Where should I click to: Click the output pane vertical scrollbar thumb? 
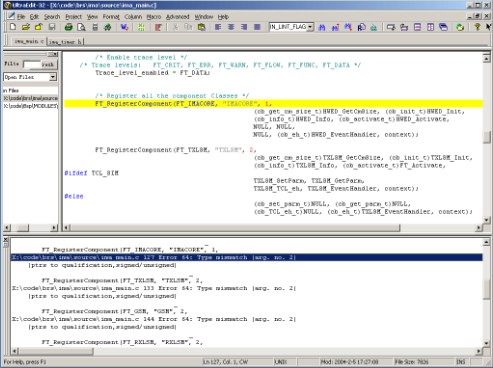coord(487,289)
